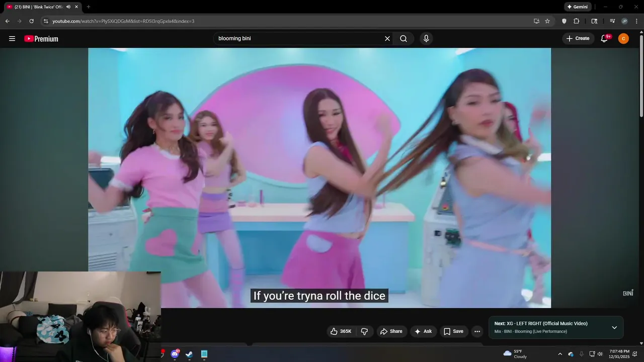644x362 pixels.
Task: Save the video to a playlist
Action: pyautogui.click(x=453, y=331)
